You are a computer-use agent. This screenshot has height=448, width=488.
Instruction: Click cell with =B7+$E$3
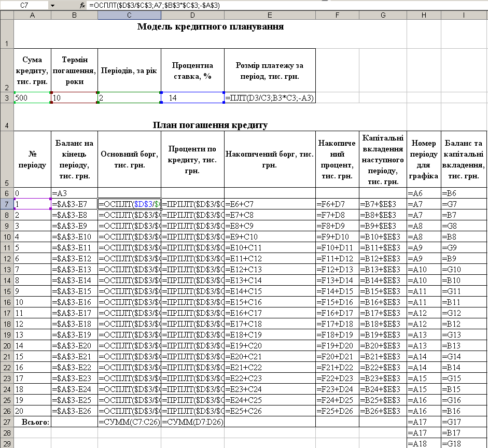click(x=383, y=204)
